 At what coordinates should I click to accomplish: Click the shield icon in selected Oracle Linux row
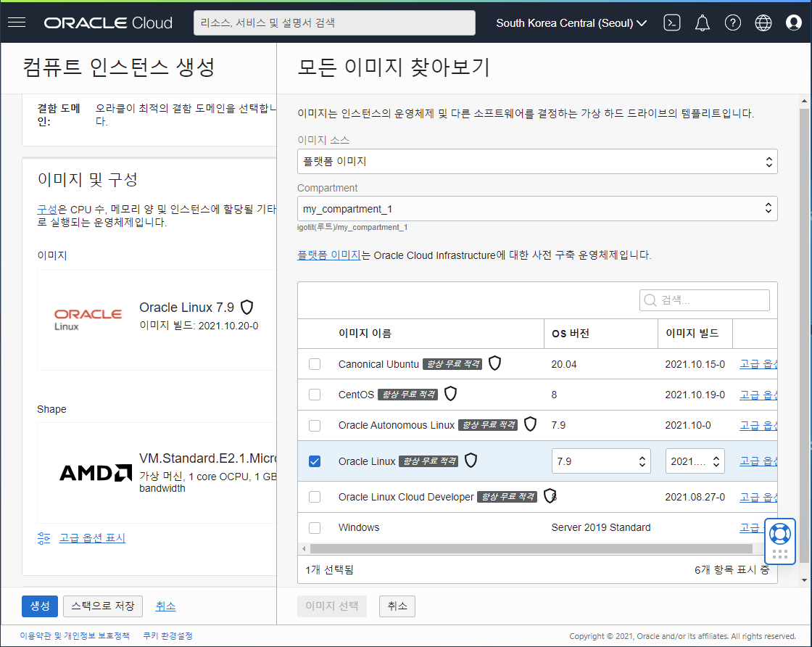click(471, 460)
